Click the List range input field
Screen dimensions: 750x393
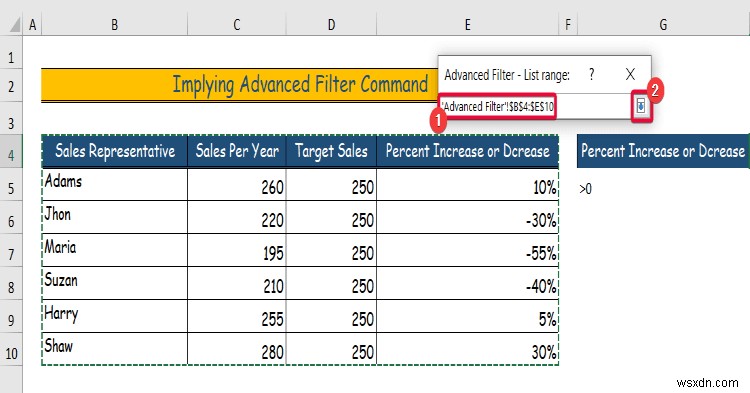pos(535,106)
